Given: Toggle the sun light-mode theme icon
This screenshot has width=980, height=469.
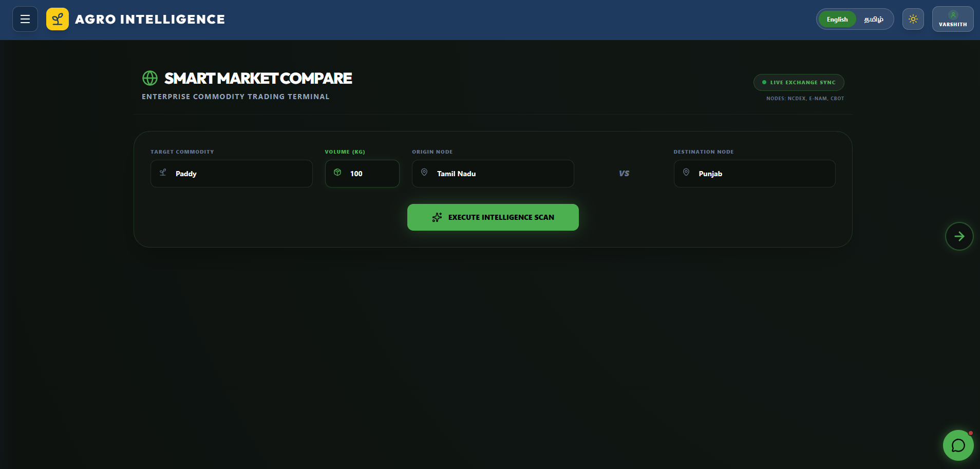Looking at the screenshot, I should pyautogui.click(x=913, y=19).
